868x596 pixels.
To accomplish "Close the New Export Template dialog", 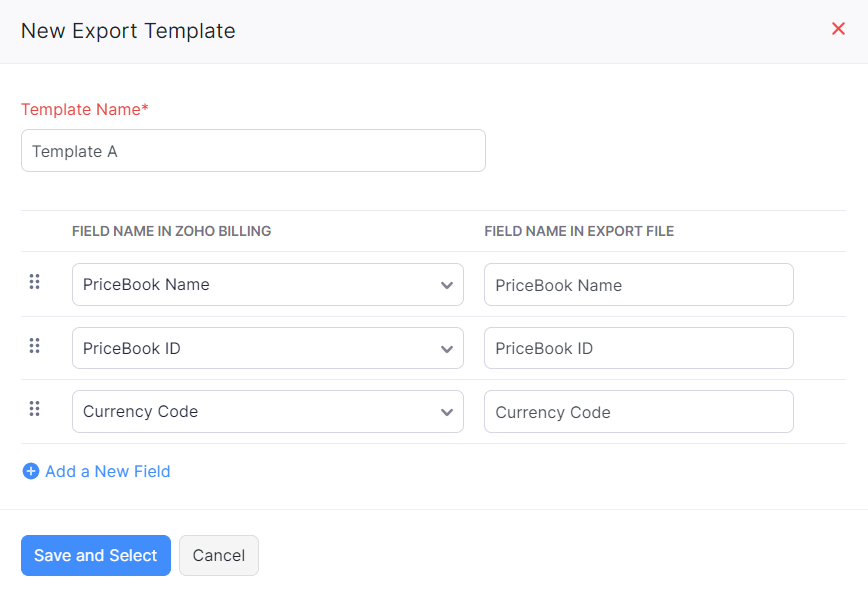I will (838, 29).
